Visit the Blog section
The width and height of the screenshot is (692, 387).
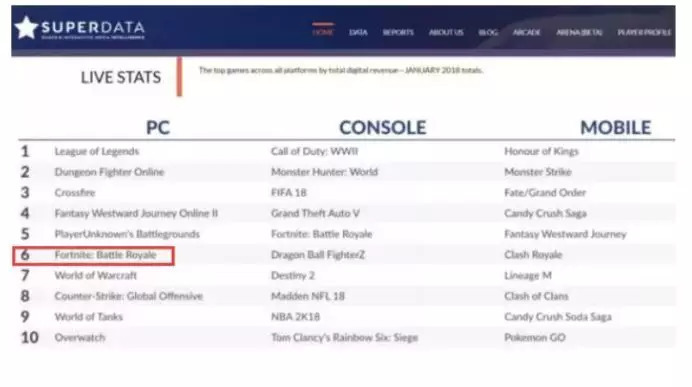click(488, 32)
